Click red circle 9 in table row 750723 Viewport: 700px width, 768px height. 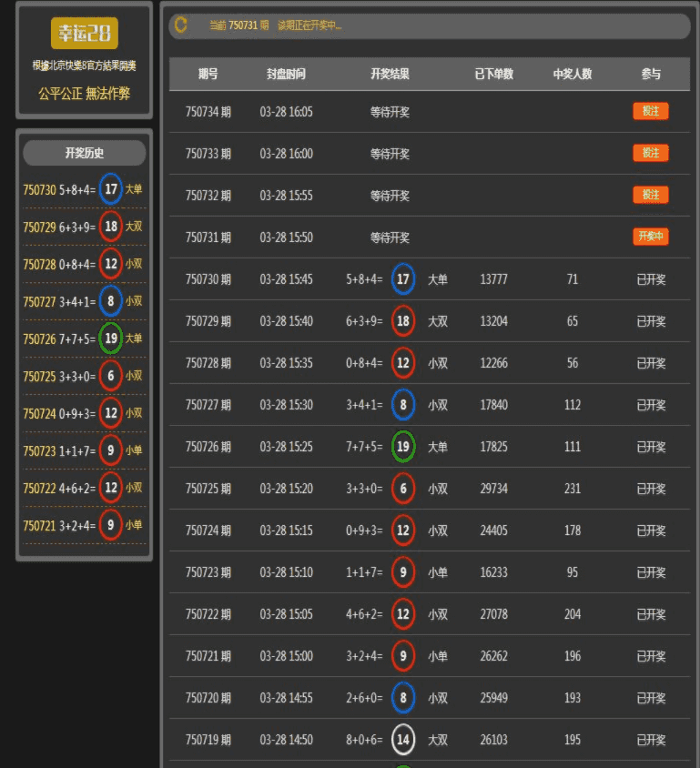(x=403, y=572)
